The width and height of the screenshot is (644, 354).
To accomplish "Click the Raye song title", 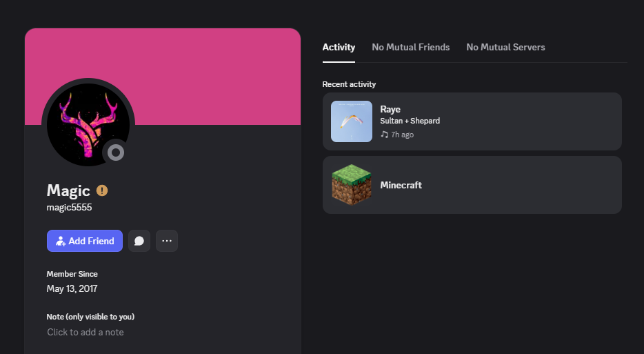I will coord(390,109).
